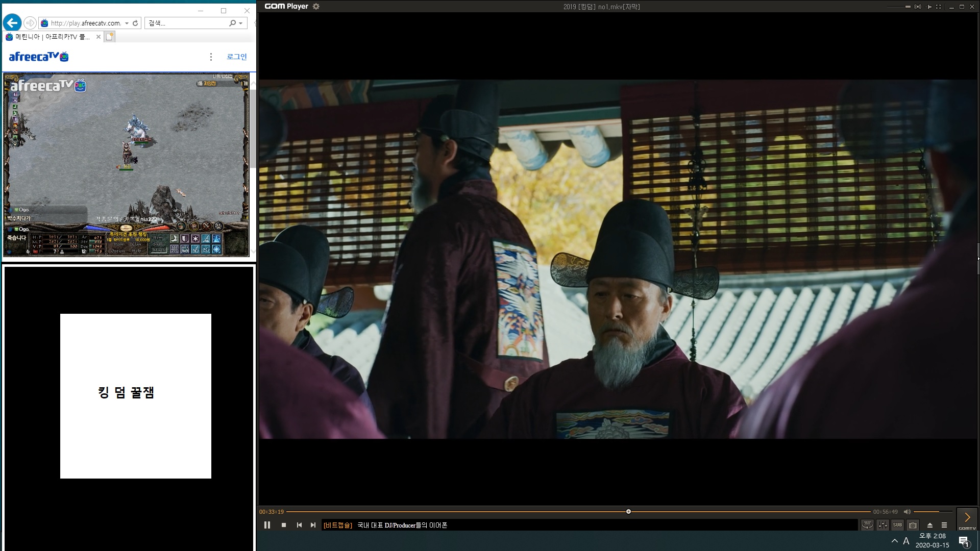Viewport: 980px width, 551px height.
Task: Open the three-dot more menu on afreecaTV
Action: [x=211, y=57]
